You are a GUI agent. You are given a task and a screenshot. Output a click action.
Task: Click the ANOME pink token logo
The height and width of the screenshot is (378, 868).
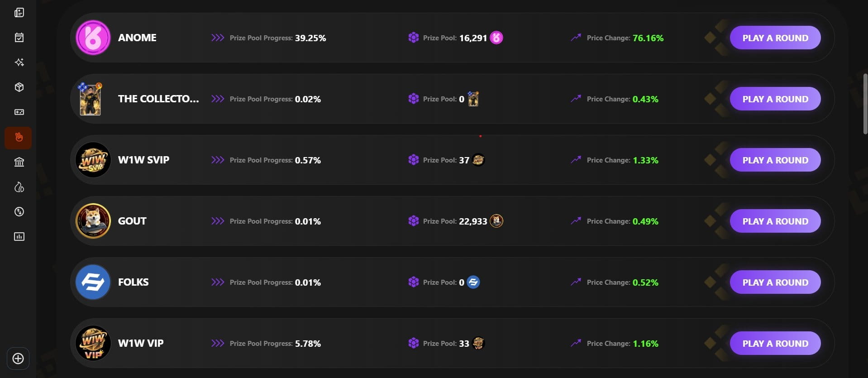coord(93,38)
